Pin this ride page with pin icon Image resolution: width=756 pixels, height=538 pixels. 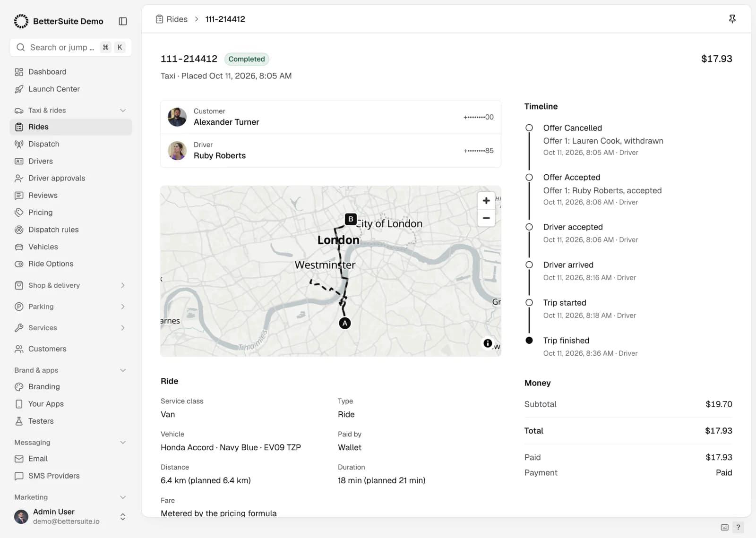(x=732, y=19)
